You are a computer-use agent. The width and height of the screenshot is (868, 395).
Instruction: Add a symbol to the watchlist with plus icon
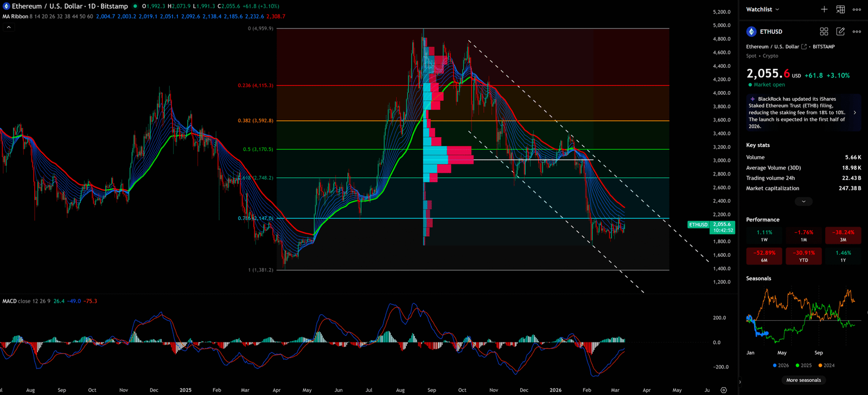[824, 9]
